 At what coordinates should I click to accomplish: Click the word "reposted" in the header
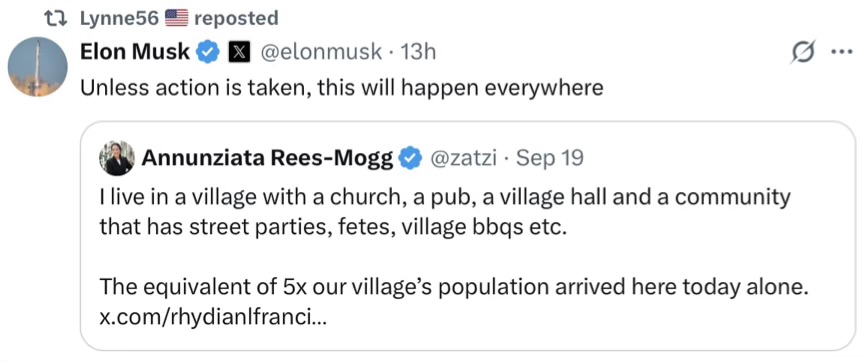(236, 19)
